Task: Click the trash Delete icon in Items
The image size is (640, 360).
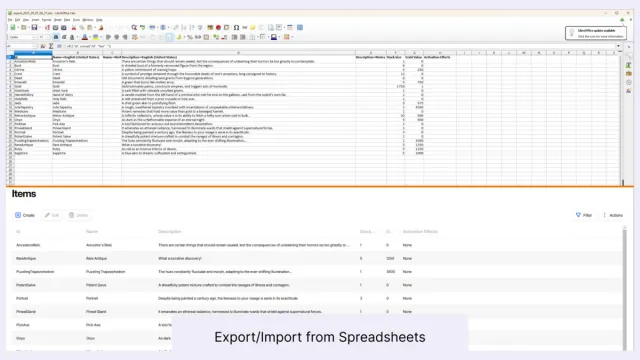Action: pos(71,215)
